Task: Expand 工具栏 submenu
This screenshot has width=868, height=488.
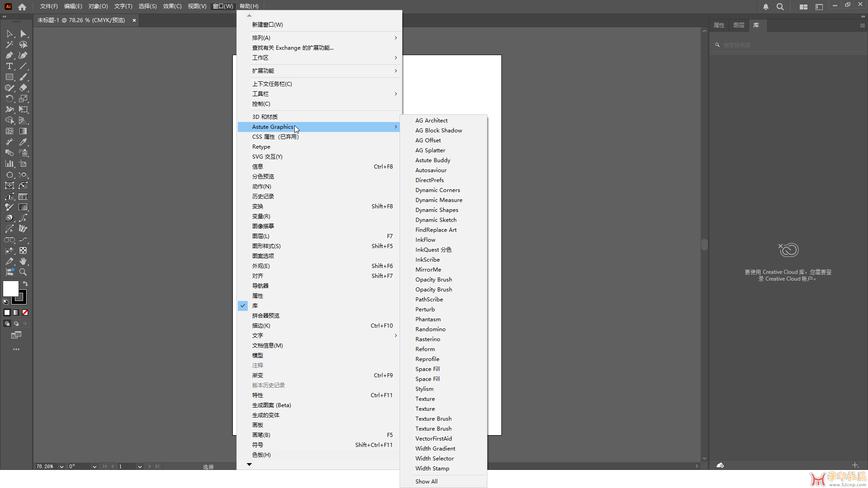Action: click(x=319, y=94)
